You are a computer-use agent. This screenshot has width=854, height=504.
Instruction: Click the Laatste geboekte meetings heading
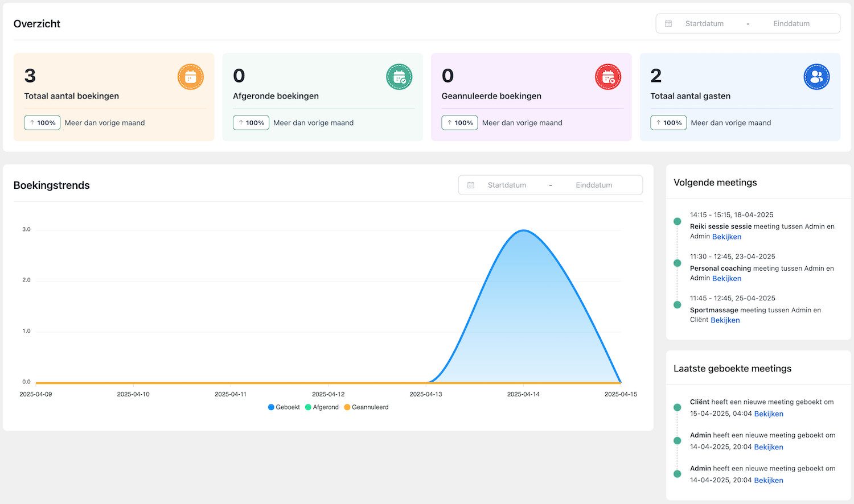pyautogui.click(x=732, y=369)
